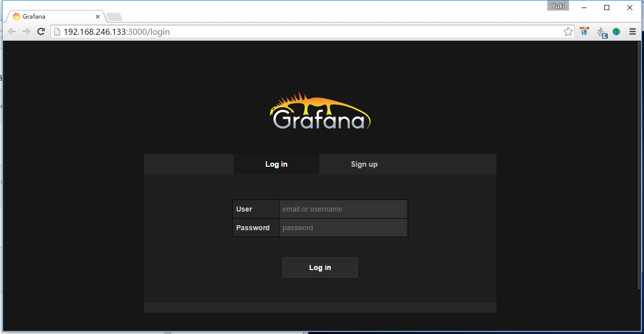The height and width of the screenshot is (334, 644).
Task: Click the Log in submit button
Action: coord(320,268)
